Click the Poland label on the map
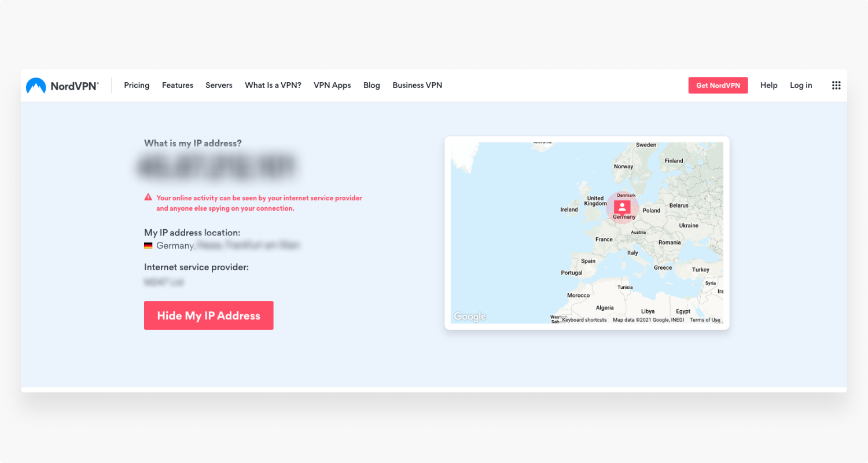The image size is (868, 463). point(652,211)
